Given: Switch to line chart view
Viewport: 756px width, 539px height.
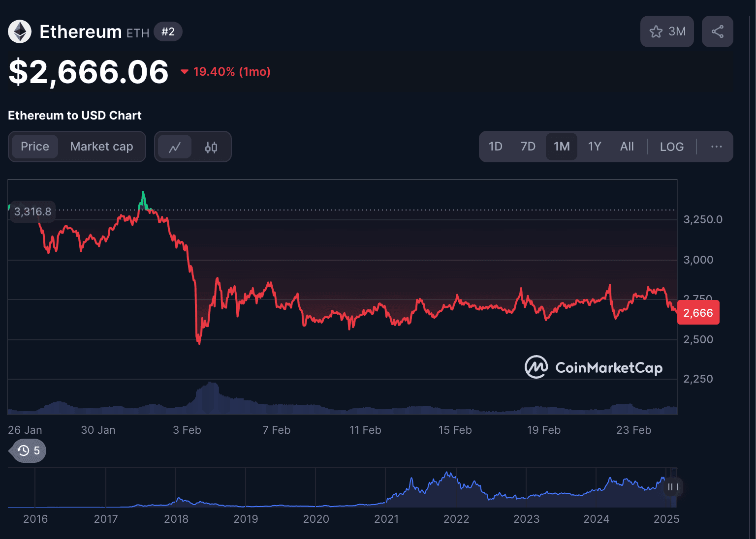Looking at the screenshot, I should point(175,147).
